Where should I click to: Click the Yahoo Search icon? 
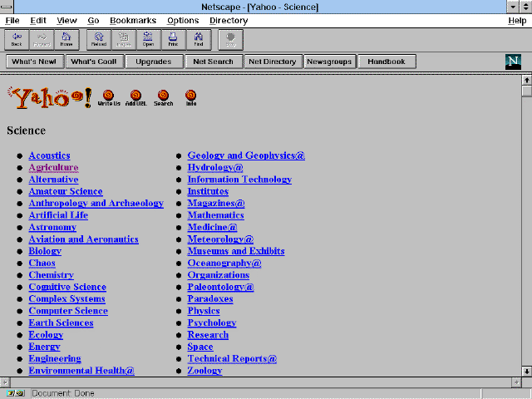[163, 98]
